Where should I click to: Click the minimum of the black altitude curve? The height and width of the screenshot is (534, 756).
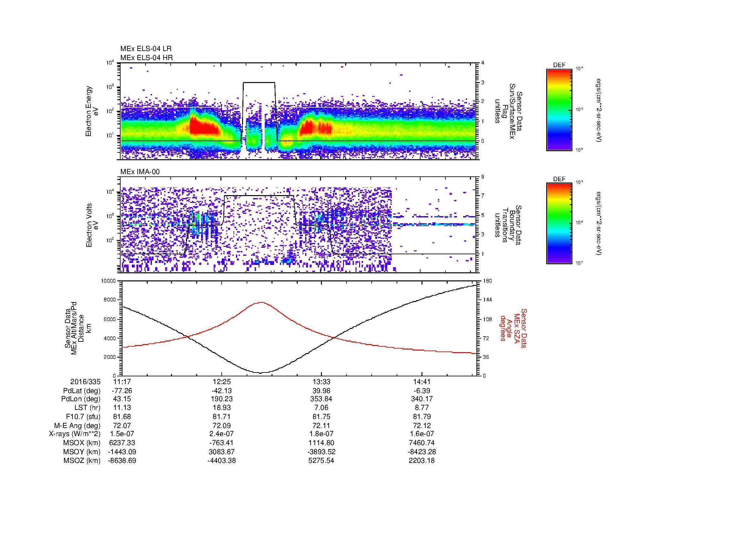click(261, 373)
